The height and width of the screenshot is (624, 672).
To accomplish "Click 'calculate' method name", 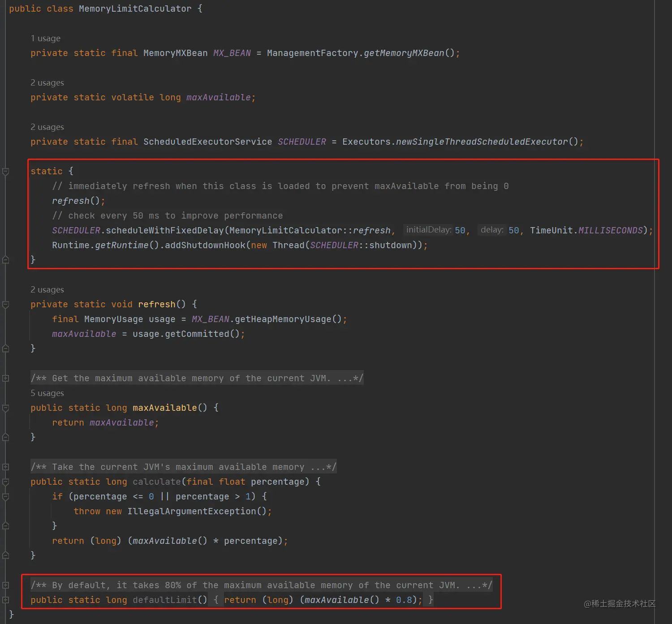I will [x=157, y=482].
